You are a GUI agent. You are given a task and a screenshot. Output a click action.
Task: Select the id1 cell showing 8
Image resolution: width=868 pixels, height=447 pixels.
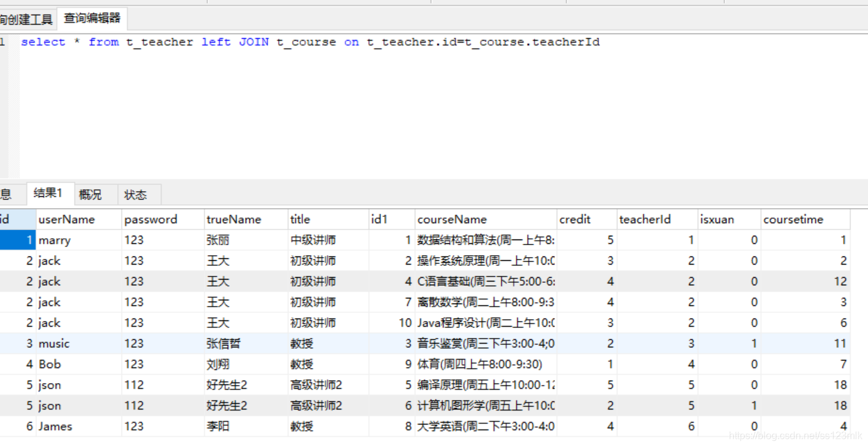392,426
